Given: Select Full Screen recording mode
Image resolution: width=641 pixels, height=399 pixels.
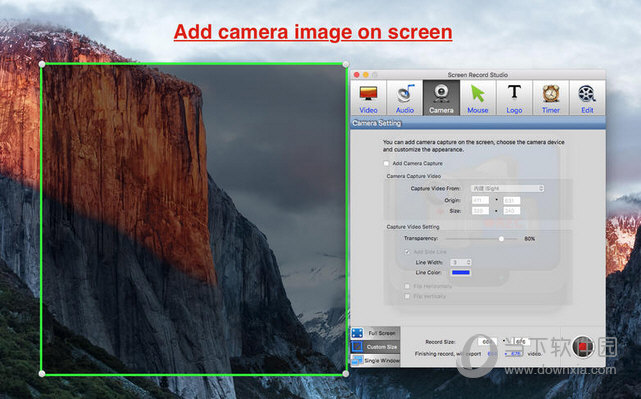Looking at the screenshot, I should 375,333.
